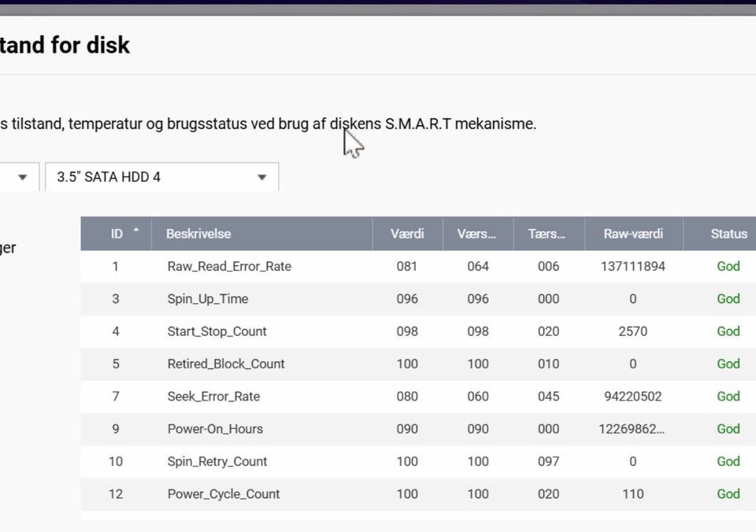This screenshot has width=756, height=532.
Task: Select the Spin_Up_Time row
Action: click(418, 299)
